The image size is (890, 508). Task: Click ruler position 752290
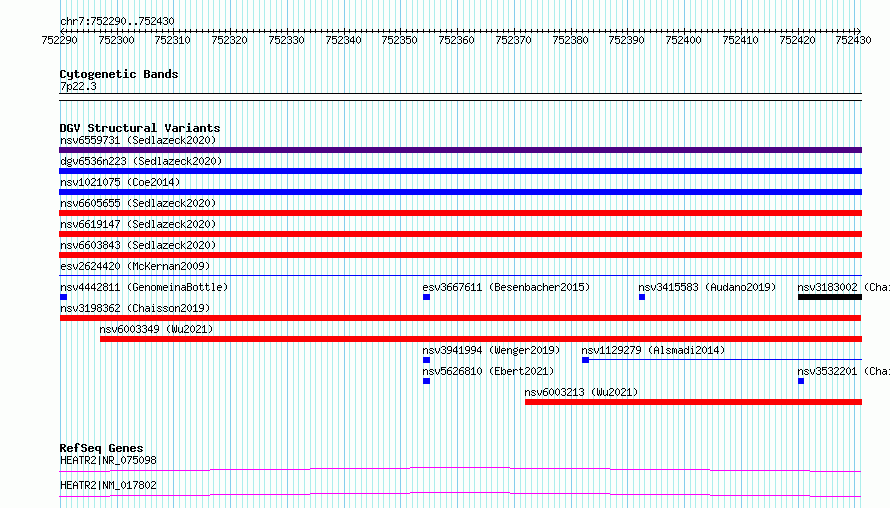(x=60, y=40)
